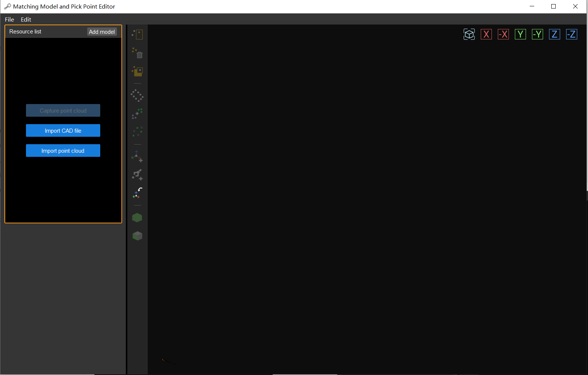Click the add pick point axes icon

(137, 156)
